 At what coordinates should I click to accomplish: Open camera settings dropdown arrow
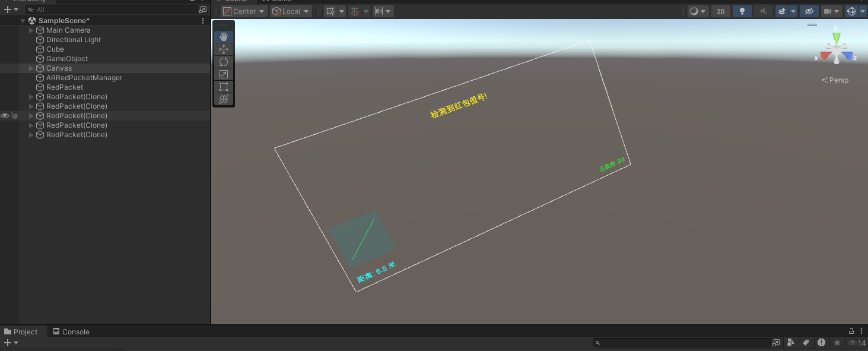point(837,11)
